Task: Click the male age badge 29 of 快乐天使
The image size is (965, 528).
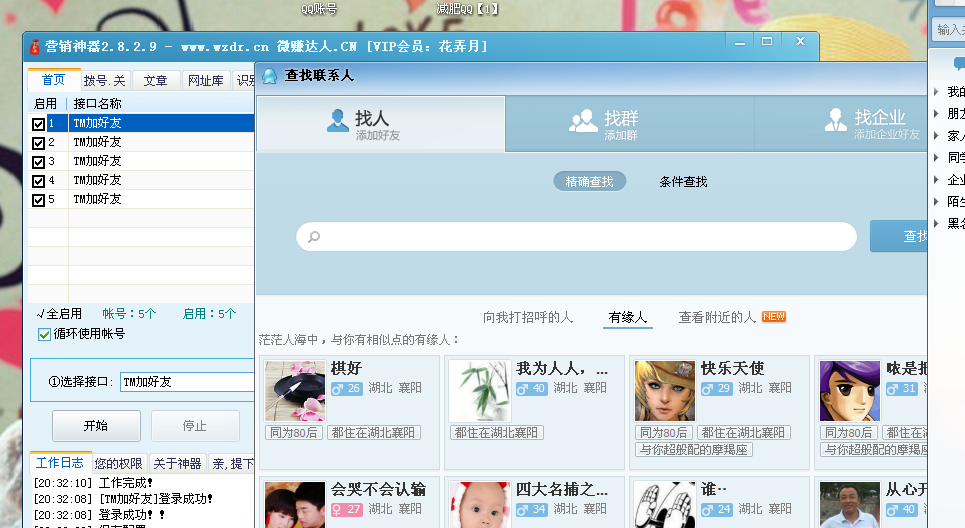Action: [x=717, y=388]
